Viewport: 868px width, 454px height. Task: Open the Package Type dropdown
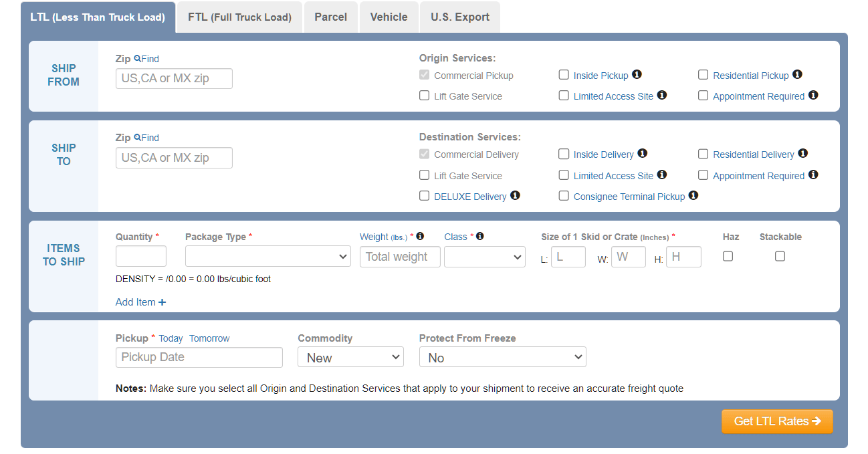(267, 256)
